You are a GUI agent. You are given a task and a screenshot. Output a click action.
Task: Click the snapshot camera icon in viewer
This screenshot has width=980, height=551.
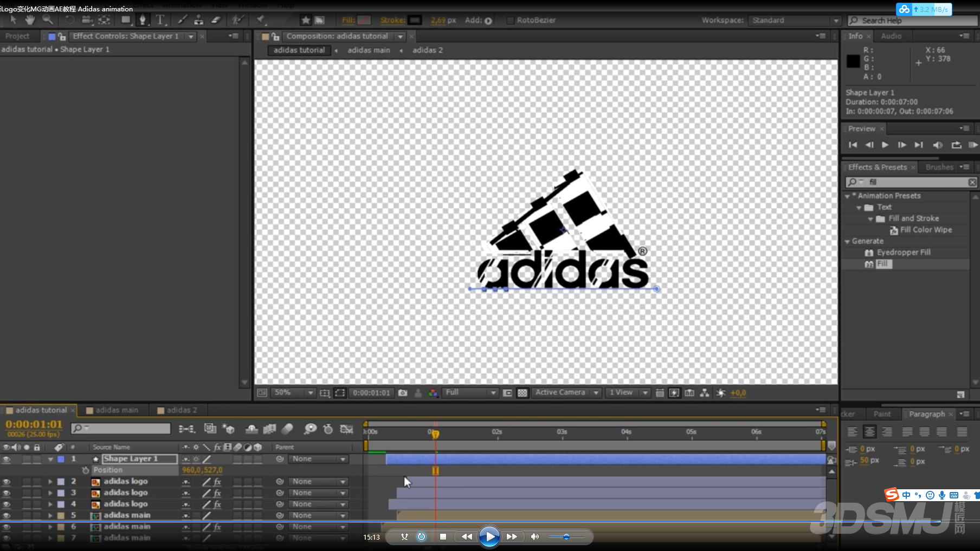pos(403,393)
